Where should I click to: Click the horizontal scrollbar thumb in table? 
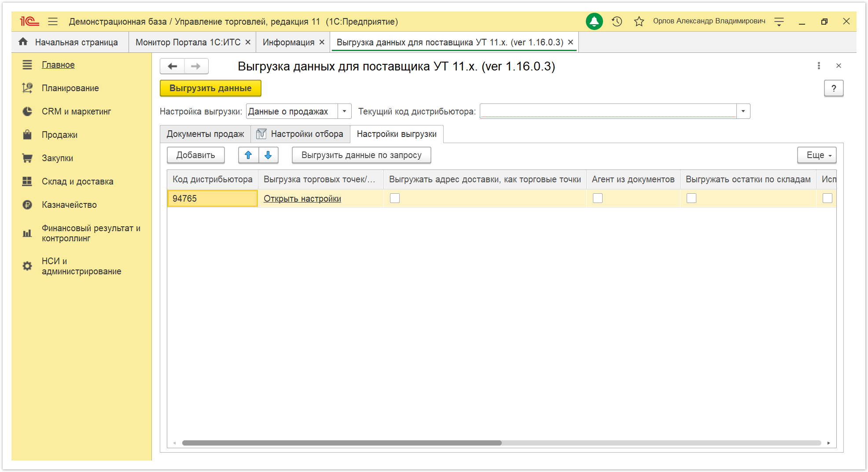click(342, 443)
